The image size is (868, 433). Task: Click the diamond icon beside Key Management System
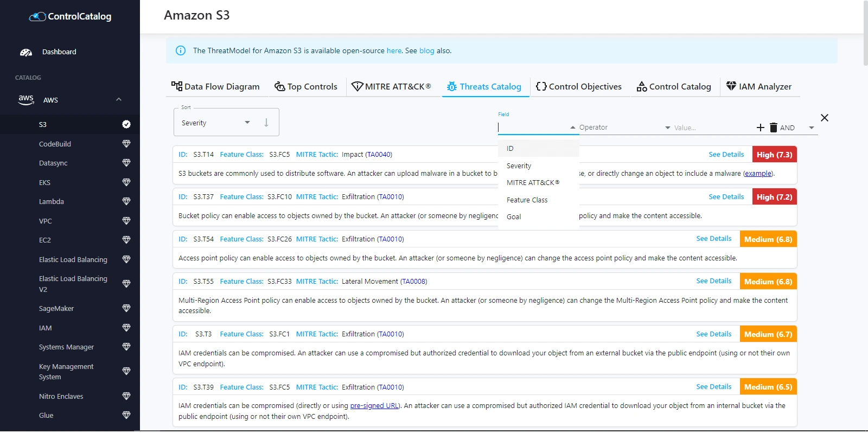(x=126, y=371)
